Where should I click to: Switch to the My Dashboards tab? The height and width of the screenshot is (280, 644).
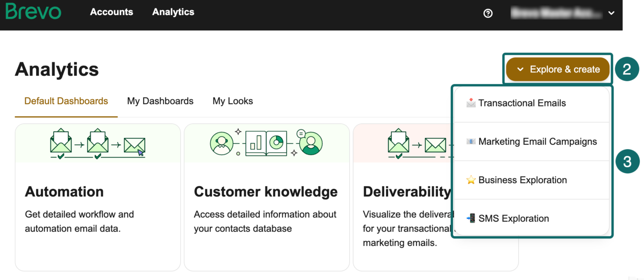pyautogui.click(x=160, y=101)
